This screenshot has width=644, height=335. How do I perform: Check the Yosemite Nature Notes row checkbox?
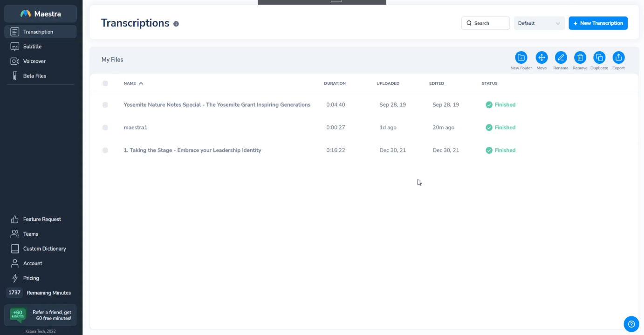click(x=105, y=104)
